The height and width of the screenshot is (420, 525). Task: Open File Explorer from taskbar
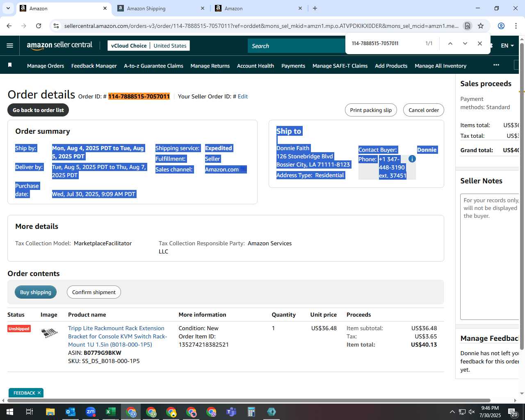(x=50, y=412)
